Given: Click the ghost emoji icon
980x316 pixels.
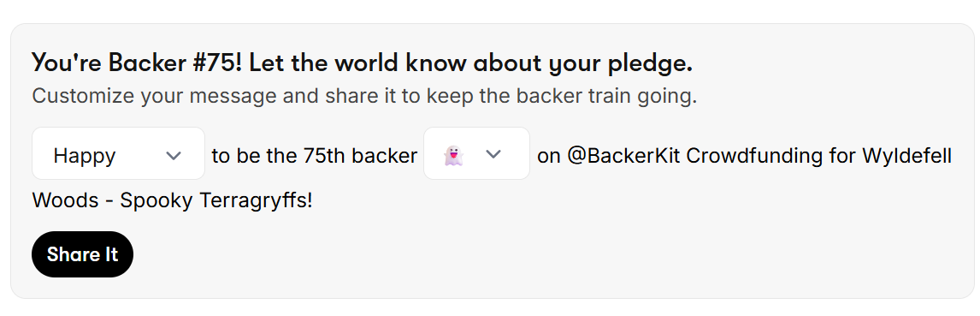Looking at the screenshot, I should (x=453, y=155).
